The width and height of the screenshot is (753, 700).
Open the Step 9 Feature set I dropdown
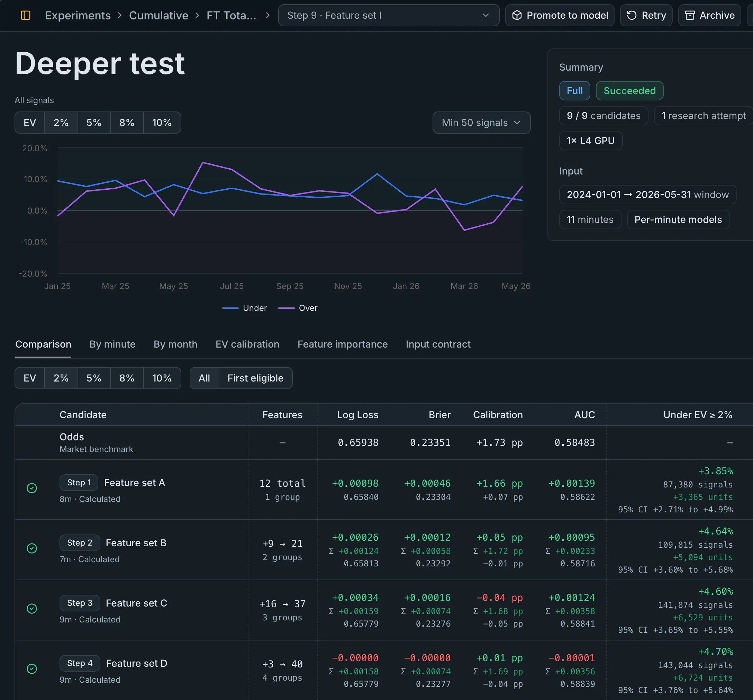pos(388,15)
